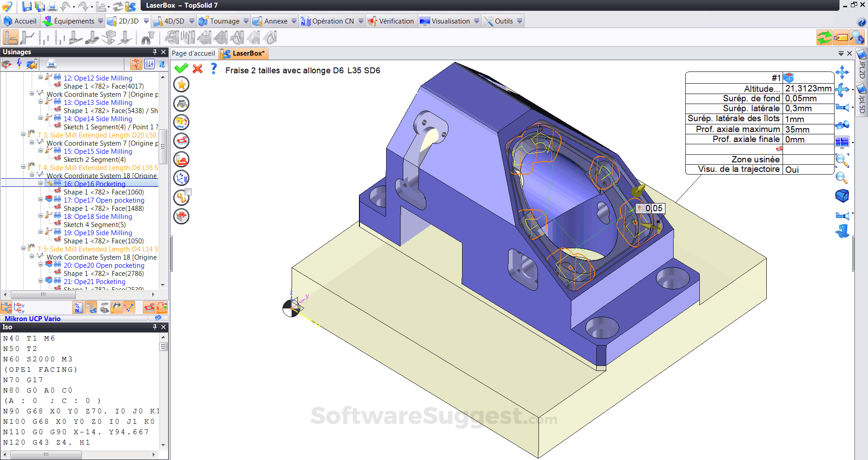
Task: Unpin the Usinages panel
Action: (x=154, y=52)
